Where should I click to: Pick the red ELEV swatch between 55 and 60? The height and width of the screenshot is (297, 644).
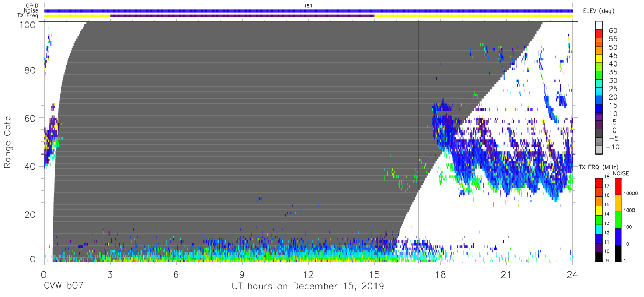coord(600,35)
